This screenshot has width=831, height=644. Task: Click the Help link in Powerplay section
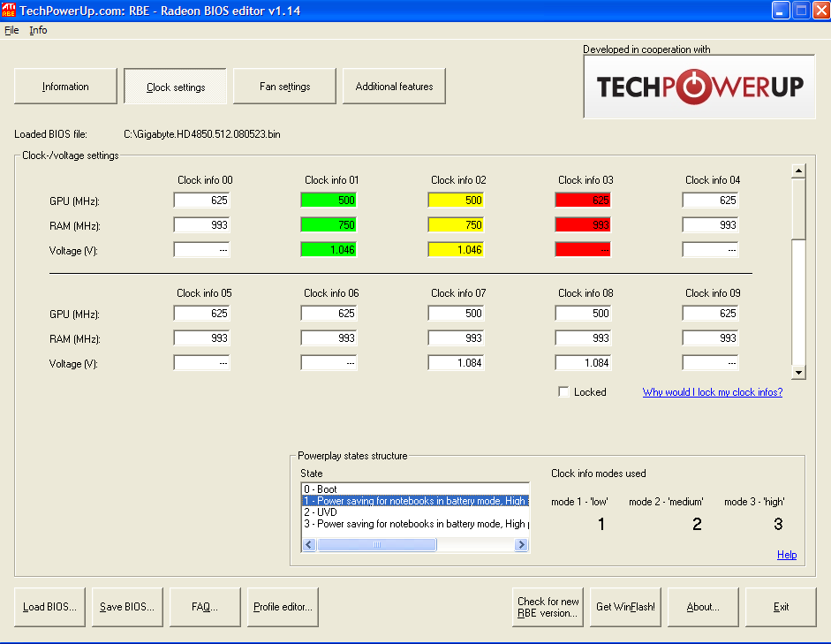tap(786, 555)
